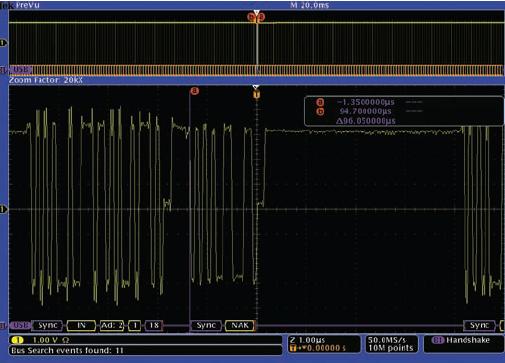Select the decoded IN token field
This screenshot has width=505, height=363.
81,325
